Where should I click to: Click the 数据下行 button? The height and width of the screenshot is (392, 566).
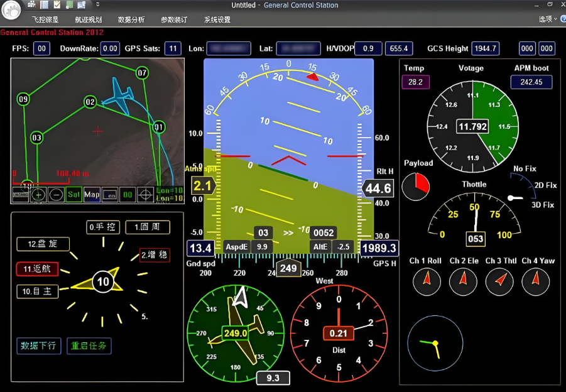(39, 346)
